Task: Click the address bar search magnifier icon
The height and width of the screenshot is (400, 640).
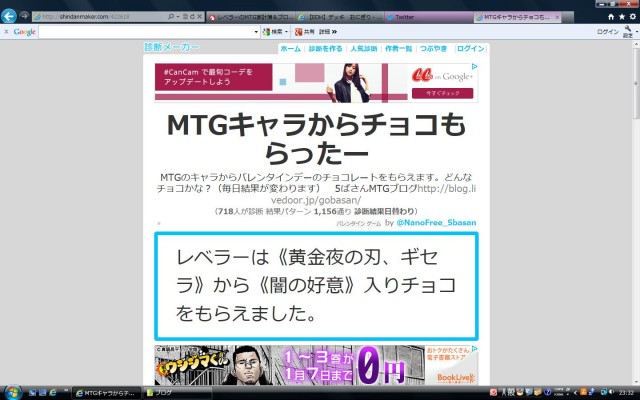Action: point(171,17)
